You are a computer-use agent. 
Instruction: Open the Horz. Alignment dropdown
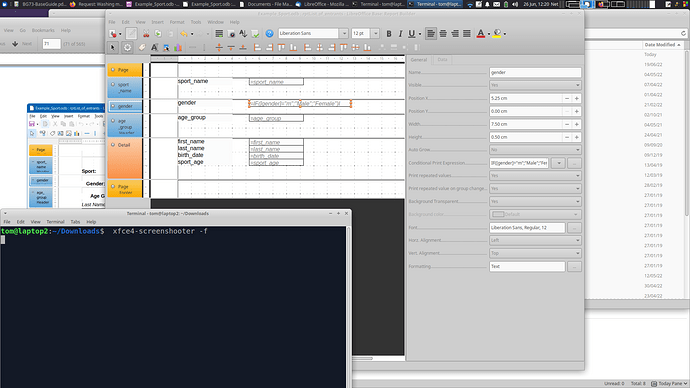tap(535, 240)
